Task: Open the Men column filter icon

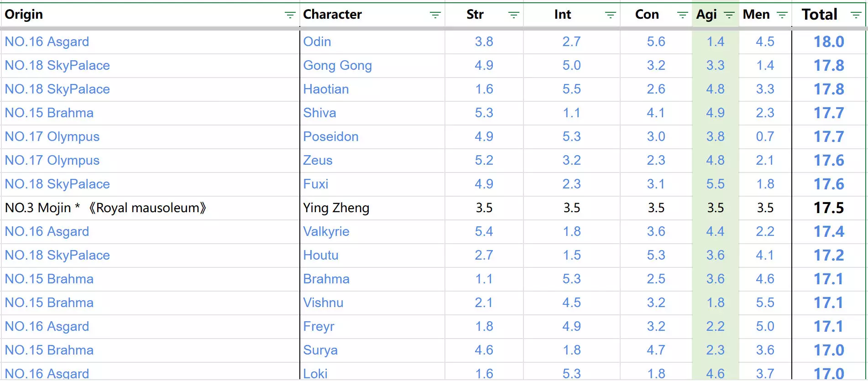Action: pyautogui.click(x=782, y=15)
